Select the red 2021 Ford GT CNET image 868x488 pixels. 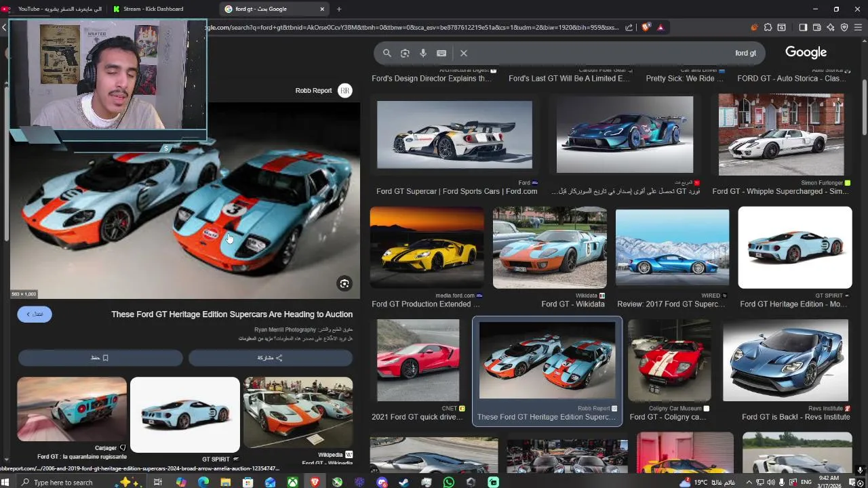point(418,361)
